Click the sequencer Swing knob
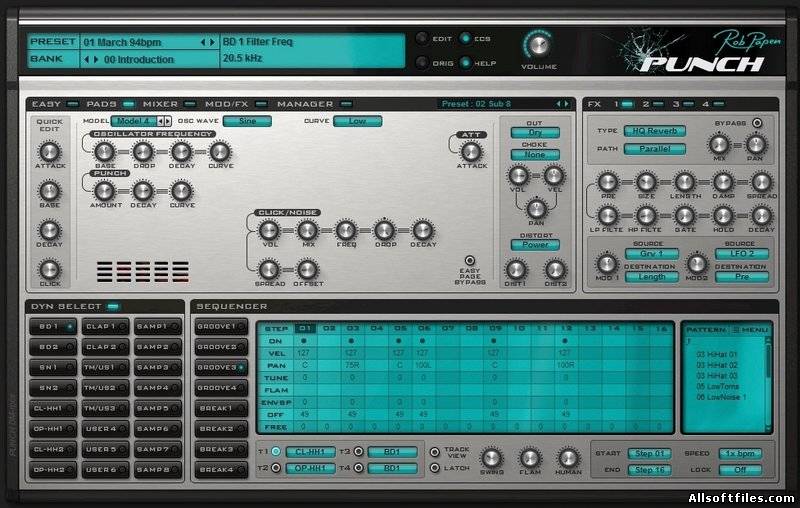 click(x=492, y=458)
